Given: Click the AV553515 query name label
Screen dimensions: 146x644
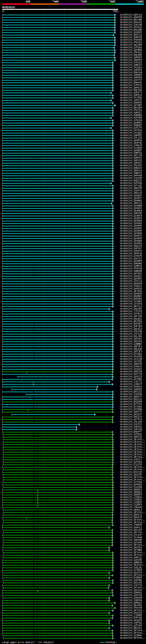Looking at the screenshot, I should click(8, 7).
